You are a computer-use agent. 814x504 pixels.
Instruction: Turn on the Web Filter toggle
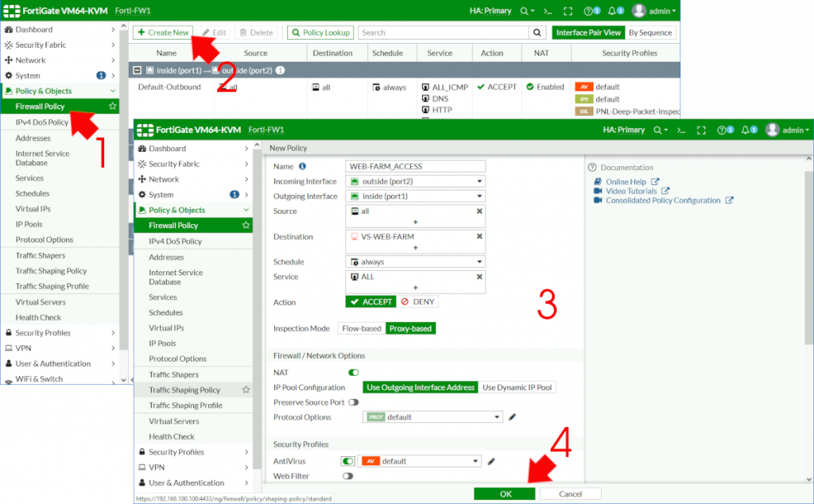point(349,475)
